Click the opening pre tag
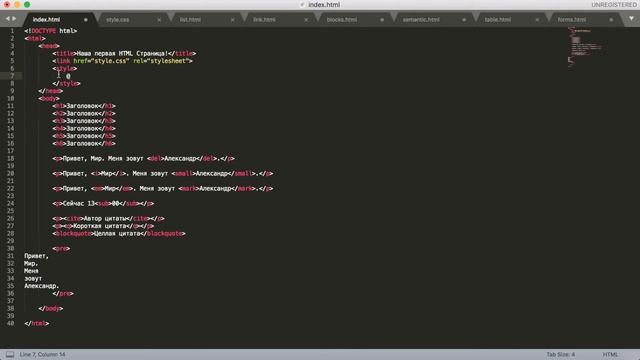The height and width of the screenshot is (360, 640). coord(61,248)
